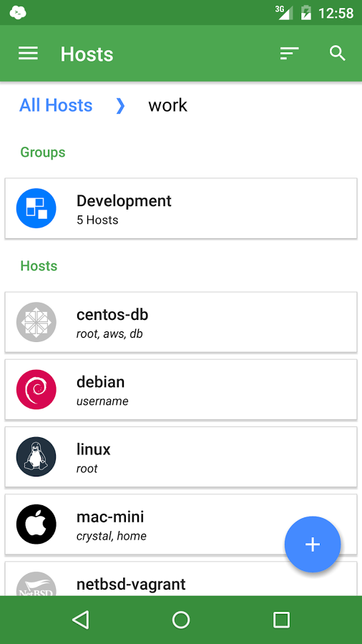Connect to the centos-db host
362x644 pixels.
pos(181,322)
